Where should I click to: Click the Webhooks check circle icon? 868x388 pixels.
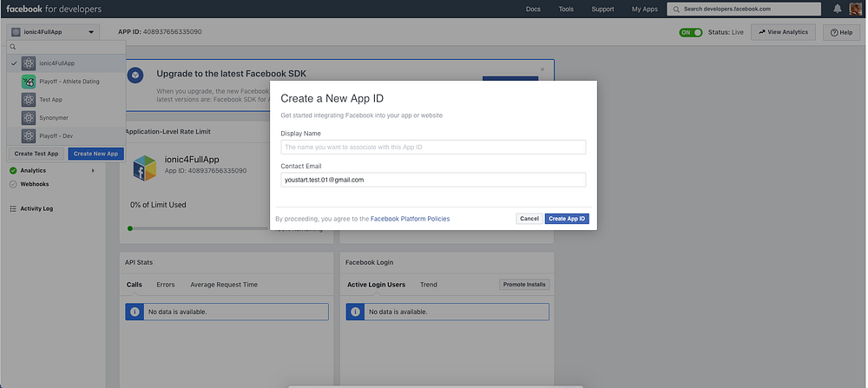(x=13, y=184)
